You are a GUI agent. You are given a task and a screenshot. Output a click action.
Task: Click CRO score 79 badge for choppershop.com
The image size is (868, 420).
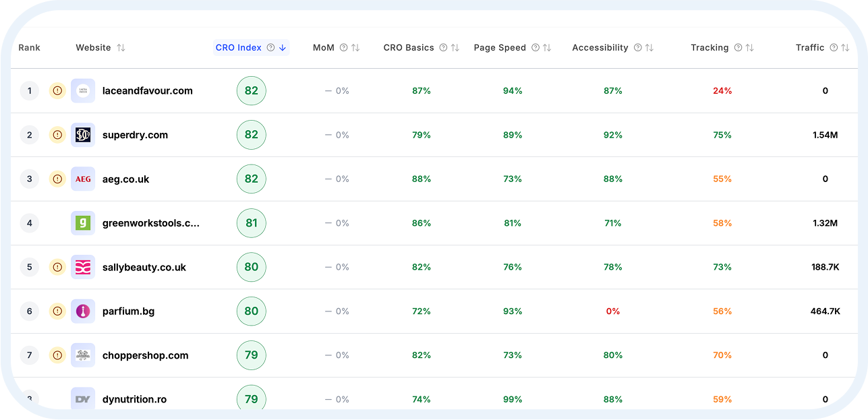252,355
